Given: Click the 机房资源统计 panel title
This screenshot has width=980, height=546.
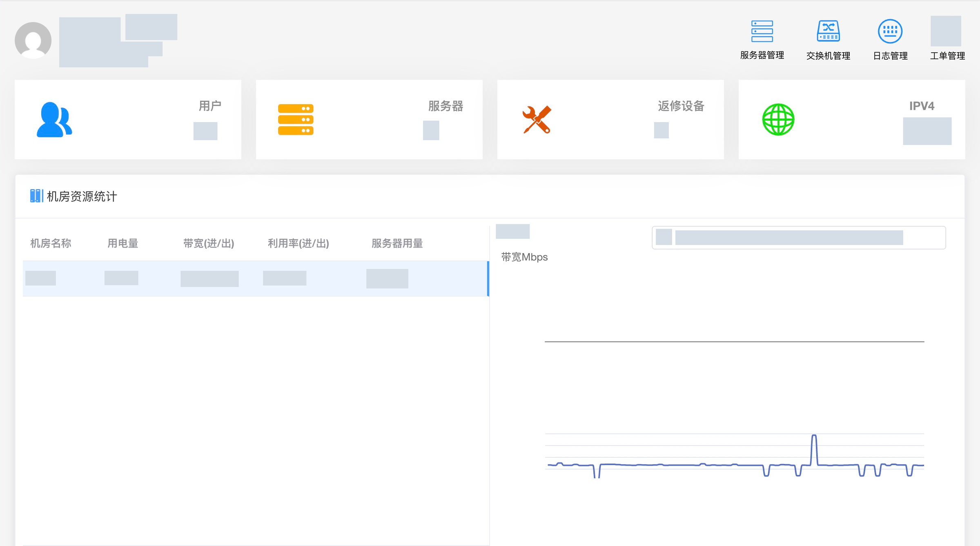Looking at the screenshot, I should pos(82,196).
